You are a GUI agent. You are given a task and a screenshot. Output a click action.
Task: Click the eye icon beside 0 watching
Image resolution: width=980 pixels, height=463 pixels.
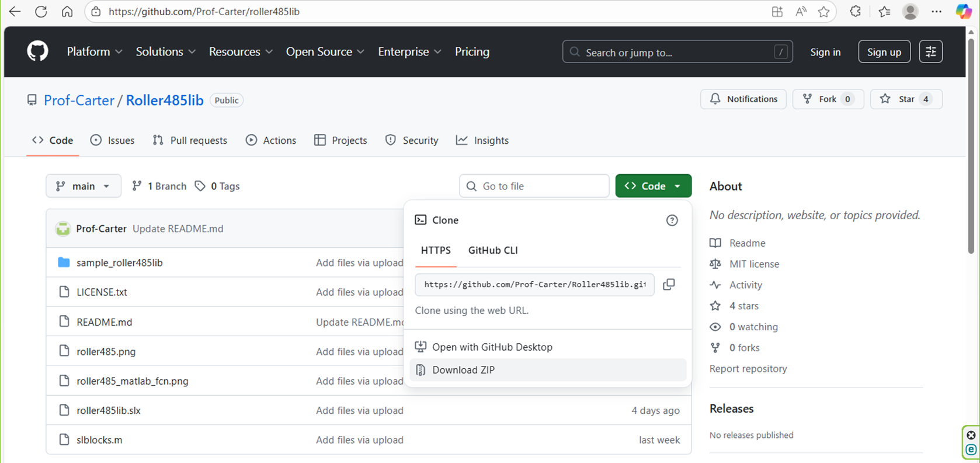coord(715,327)
